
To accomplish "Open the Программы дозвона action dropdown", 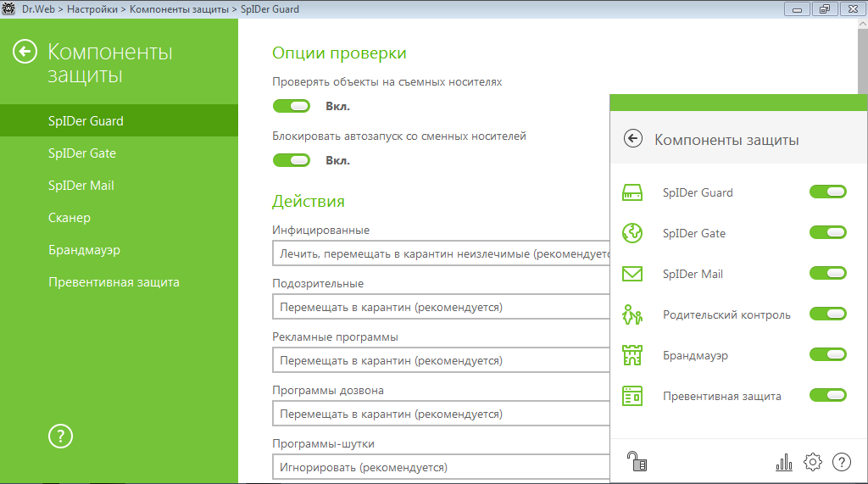I will pos(441,414).
